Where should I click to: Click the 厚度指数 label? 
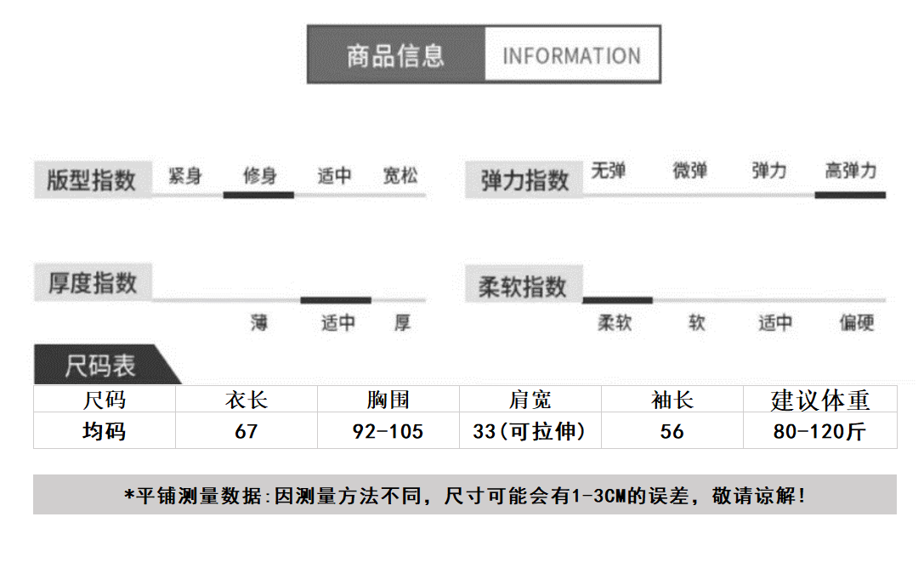click(93, 283)
